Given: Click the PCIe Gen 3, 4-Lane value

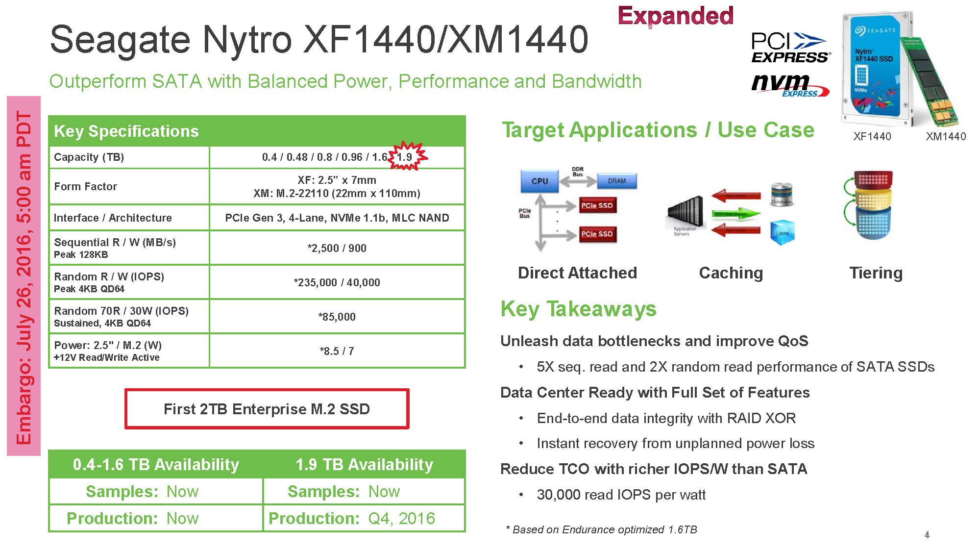Looking at the screenshot, I should click(x=337, y=218).
